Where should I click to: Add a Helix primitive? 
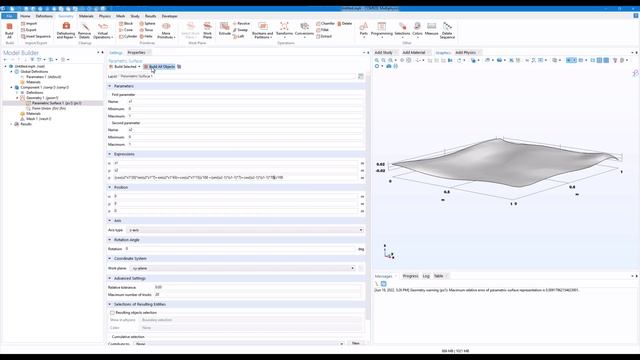click(x=146, y=36)
